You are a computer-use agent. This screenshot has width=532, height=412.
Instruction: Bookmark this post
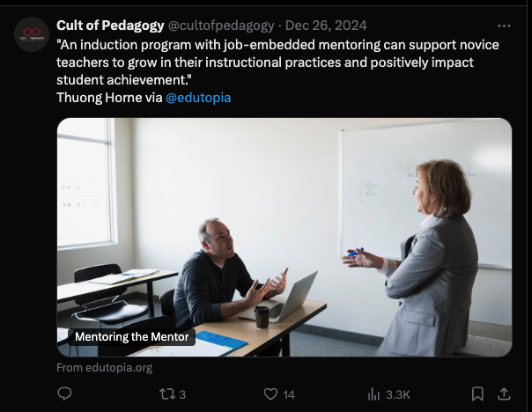(477, 394)
